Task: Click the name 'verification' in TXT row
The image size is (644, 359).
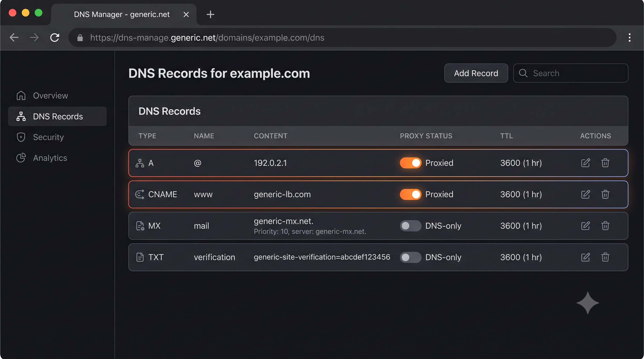Action: click(215, 257)
